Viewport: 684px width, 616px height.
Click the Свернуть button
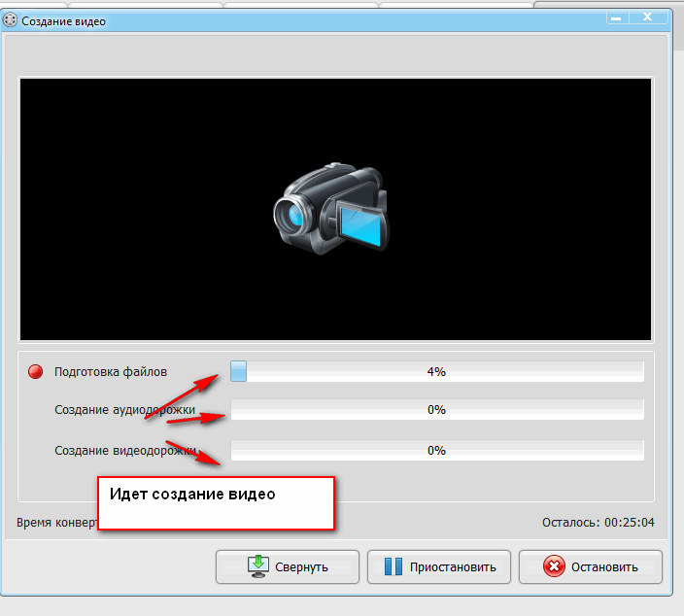287,566
